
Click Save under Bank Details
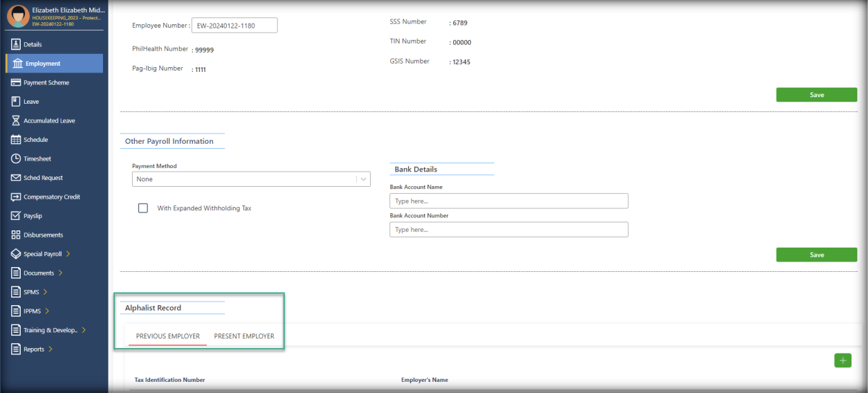click(816, 255)
